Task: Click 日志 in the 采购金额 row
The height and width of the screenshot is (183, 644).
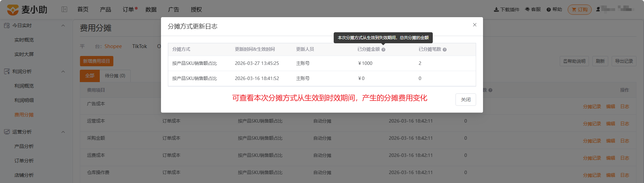Action: point(625,141)
